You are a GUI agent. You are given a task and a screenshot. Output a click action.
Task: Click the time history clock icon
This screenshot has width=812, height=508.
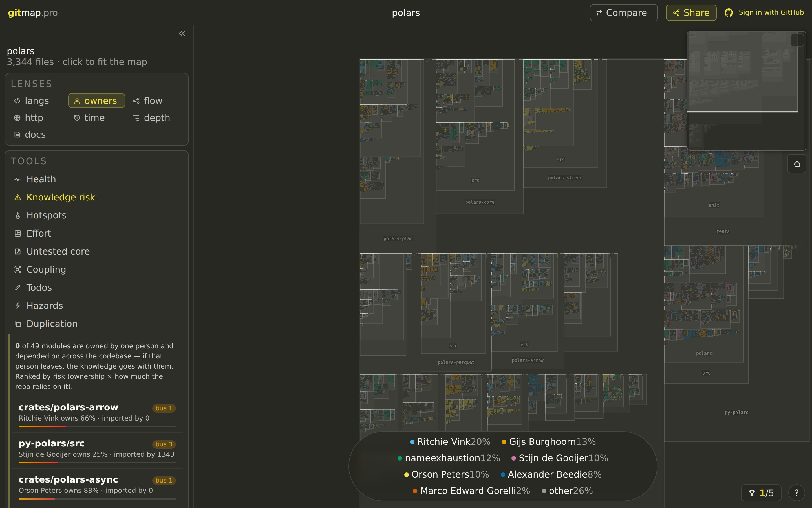coord(77,118)
